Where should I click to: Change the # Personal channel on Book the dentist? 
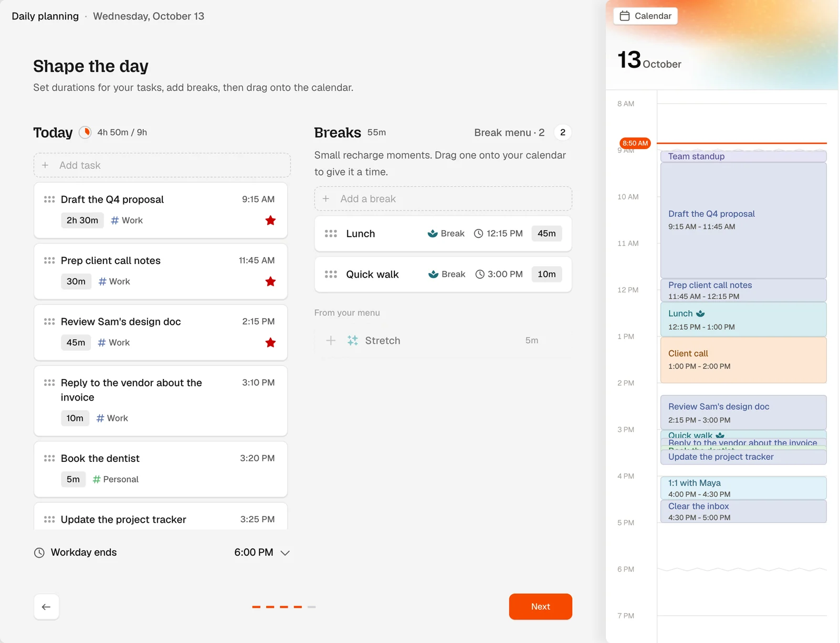click(115, 479)
